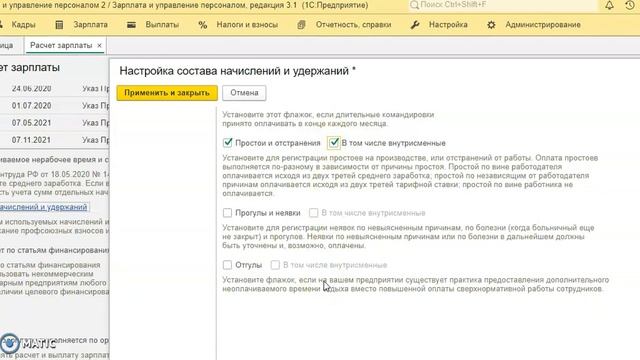The height and width of the screenshot is (360, 640).
Task: Open the начислений и удержаний link
Action: [x=44, y=207]
